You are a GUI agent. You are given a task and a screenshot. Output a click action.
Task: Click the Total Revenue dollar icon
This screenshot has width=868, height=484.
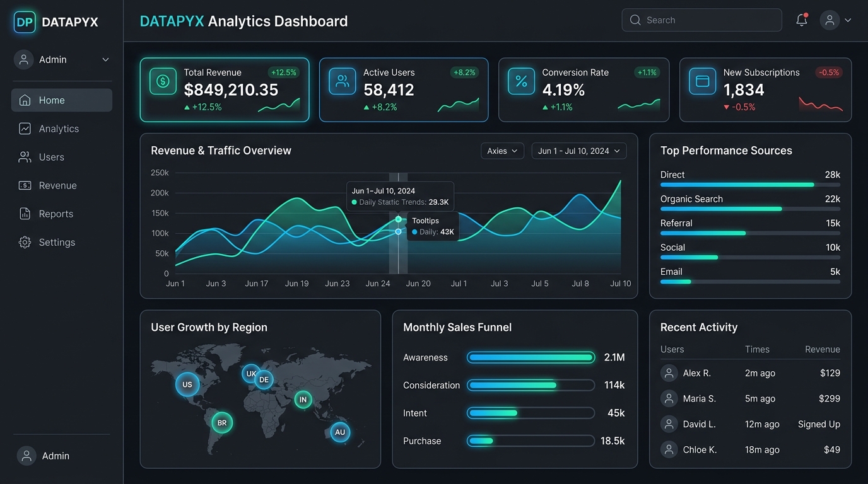(163, 81)
